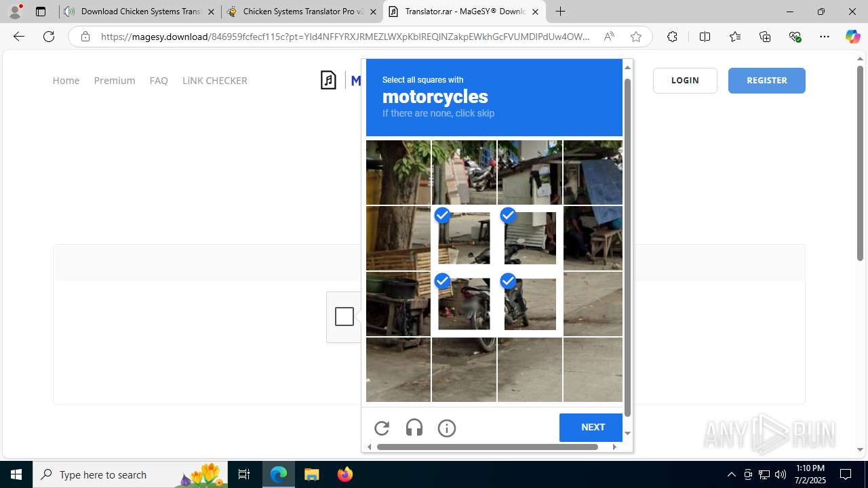The height and width of the screenshot is (488, 868).
Task: Click the captcha horizontal scrollbar
Action: click(487, 447)
